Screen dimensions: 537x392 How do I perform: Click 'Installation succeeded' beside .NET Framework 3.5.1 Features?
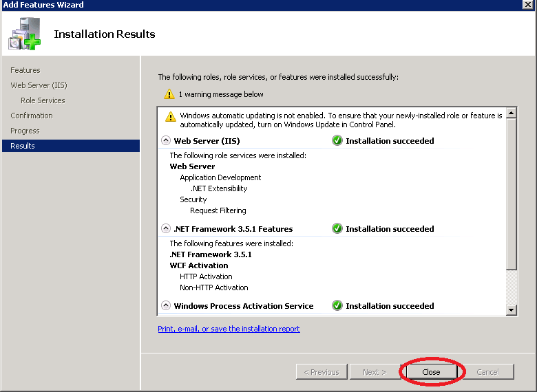point(390,229)
